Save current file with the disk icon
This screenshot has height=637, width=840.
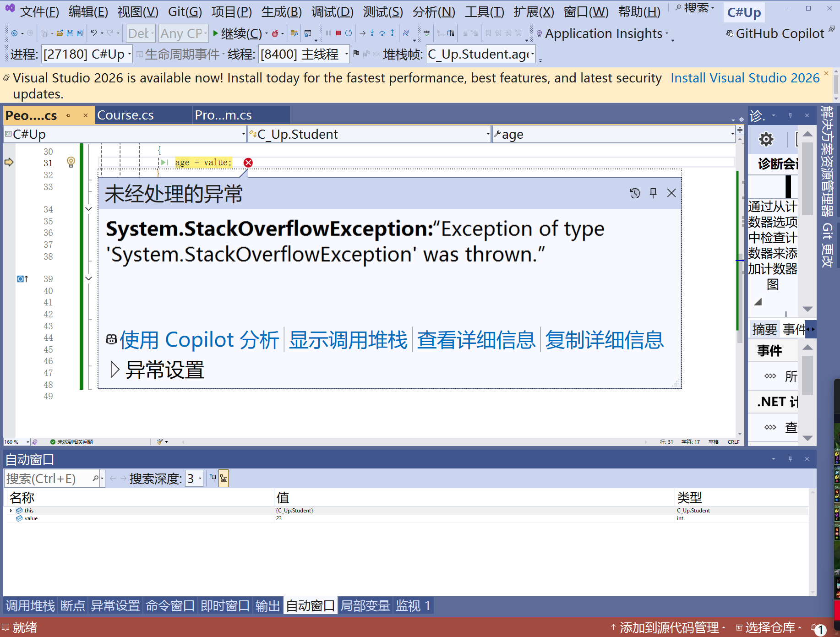[70, 33]
